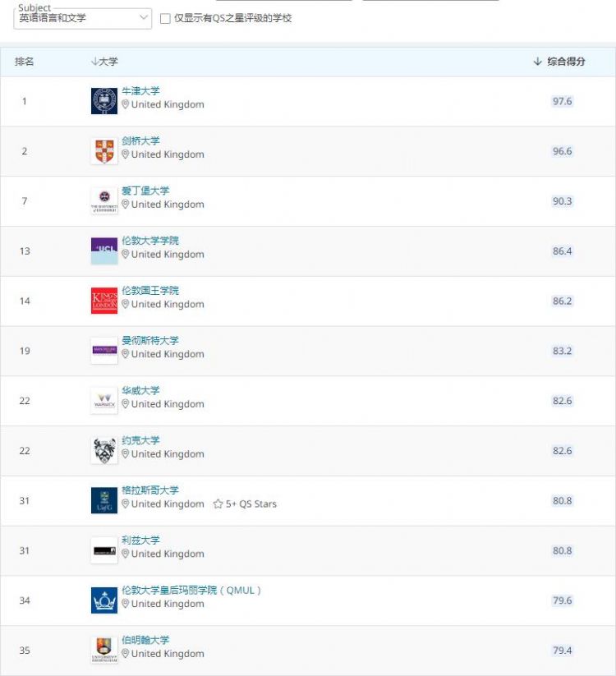Click the star icon beside 5+ QS Stars
Screen dimensions: 616x676
(218, 504)
